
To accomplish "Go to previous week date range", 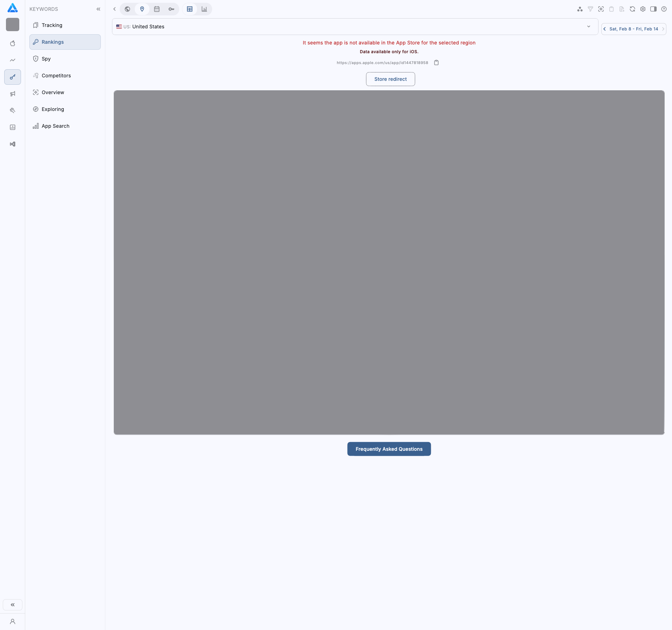I will [604, 29].
